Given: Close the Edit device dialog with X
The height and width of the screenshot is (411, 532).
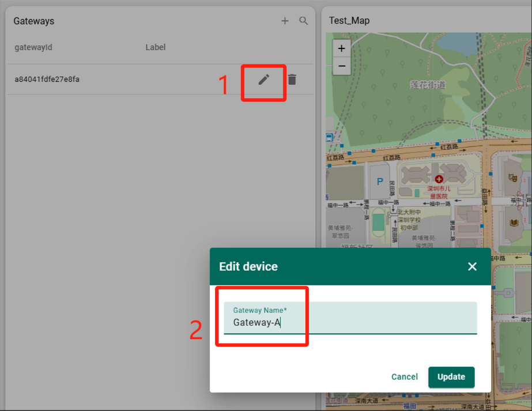Looking at the screenshot, I should (472, 266).
